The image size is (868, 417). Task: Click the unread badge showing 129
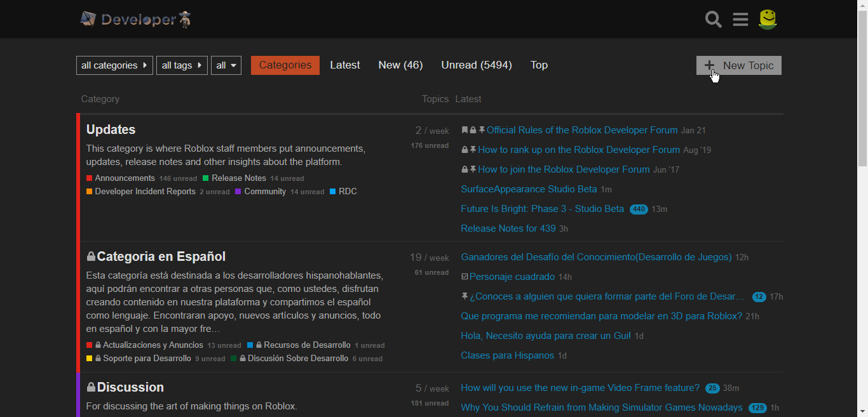pos(757,408)
